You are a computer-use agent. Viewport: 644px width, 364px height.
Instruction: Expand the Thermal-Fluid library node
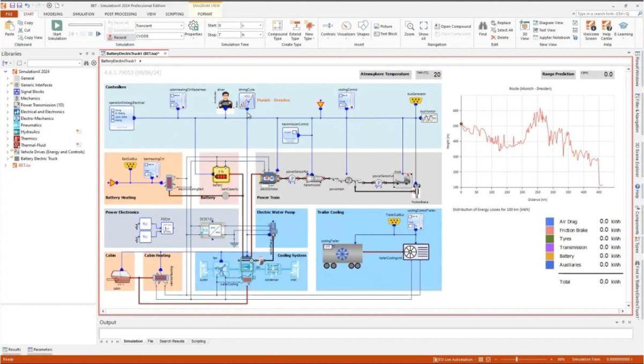8,145
